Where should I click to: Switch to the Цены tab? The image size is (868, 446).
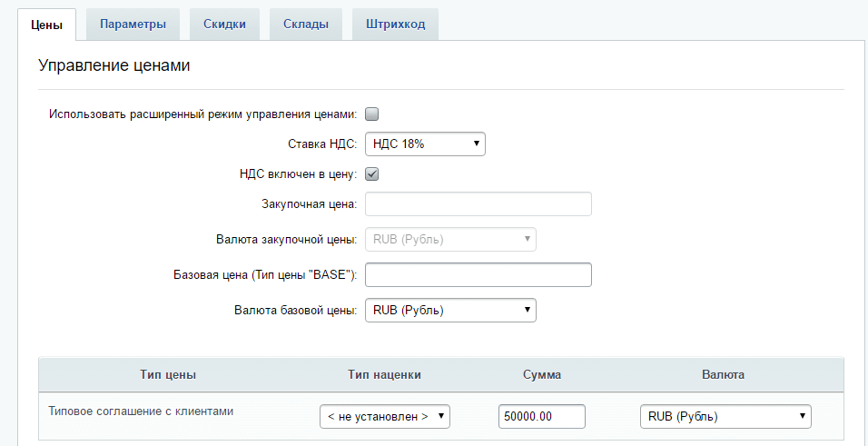(x=46, y=25)
